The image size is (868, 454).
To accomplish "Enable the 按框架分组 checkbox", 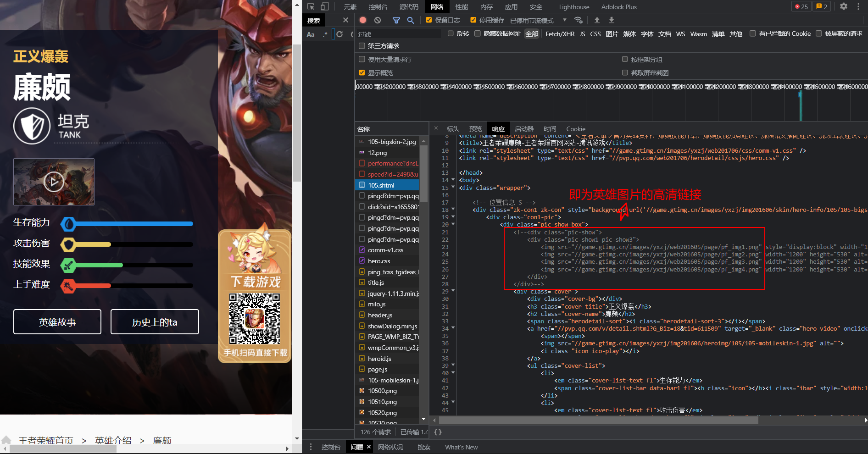I will point(625,59).
